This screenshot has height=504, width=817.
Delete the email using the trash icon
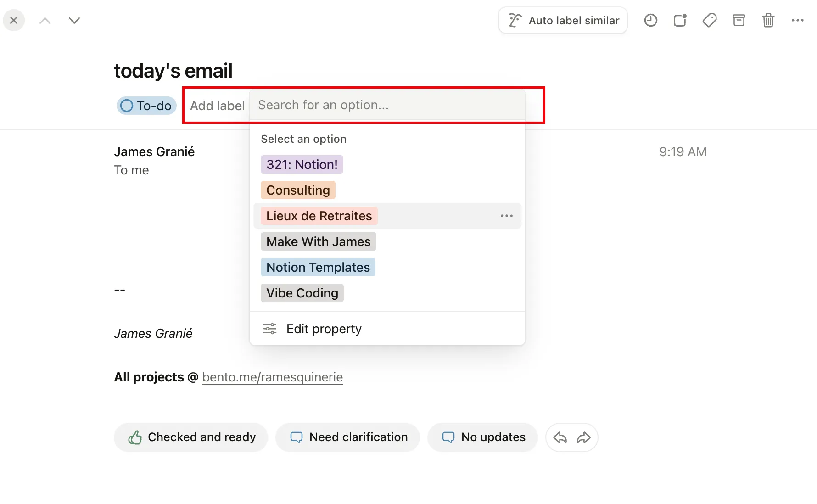click(768, 21)
